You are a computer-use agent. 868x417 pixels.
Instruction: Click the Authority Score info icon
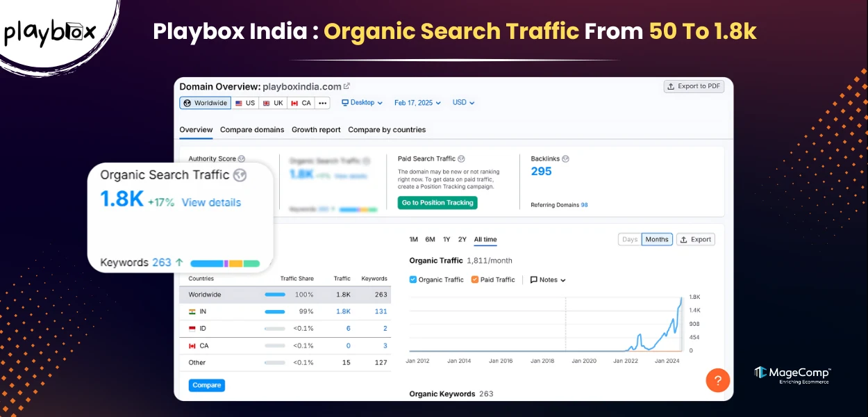click(240, 158)
